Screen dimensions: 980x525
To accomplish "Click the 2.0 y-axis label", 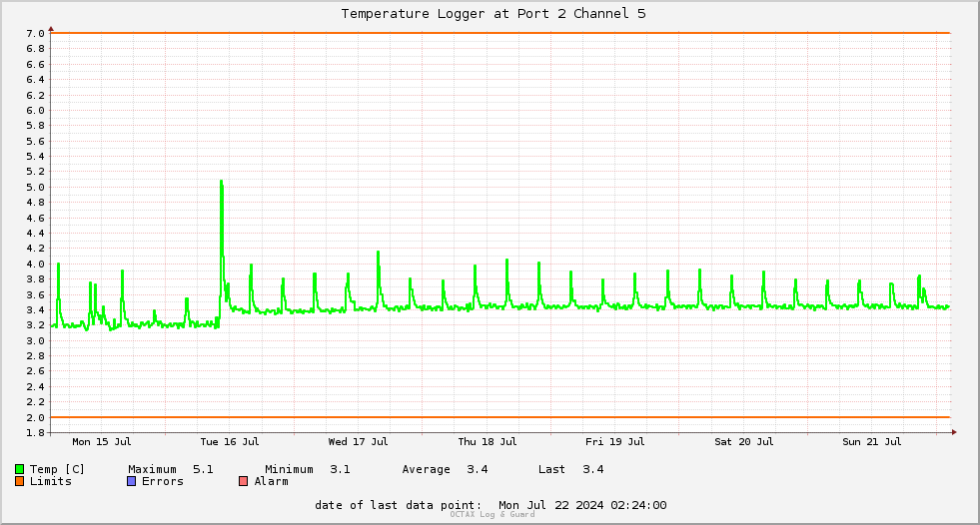I will point(35,417).
